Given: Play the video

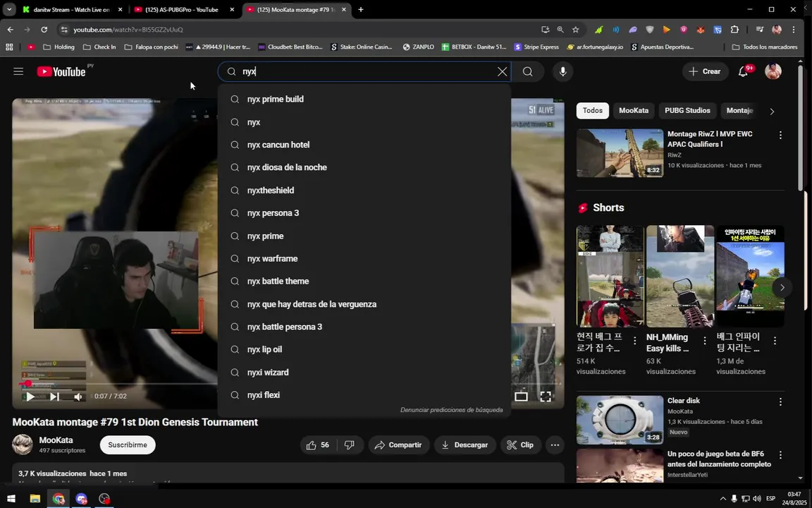Looking at the screenshot, I should click(30, 397).
